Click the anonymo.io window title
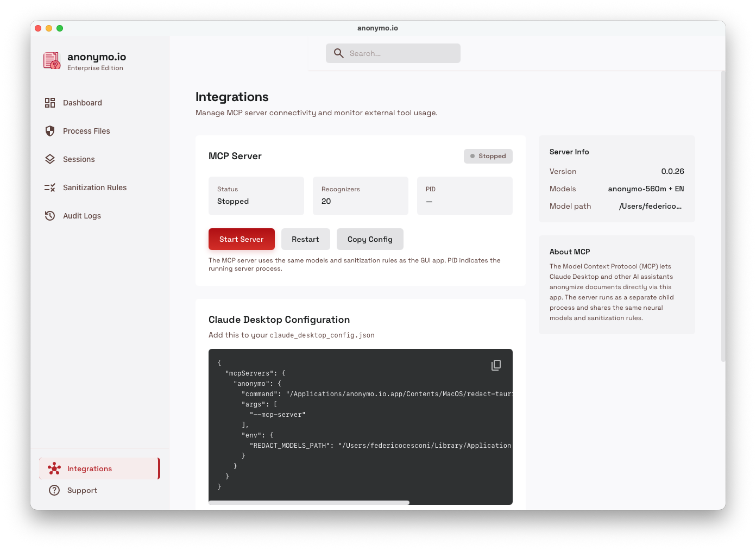This screenshot has height=550, width=756. coord(378,28)
